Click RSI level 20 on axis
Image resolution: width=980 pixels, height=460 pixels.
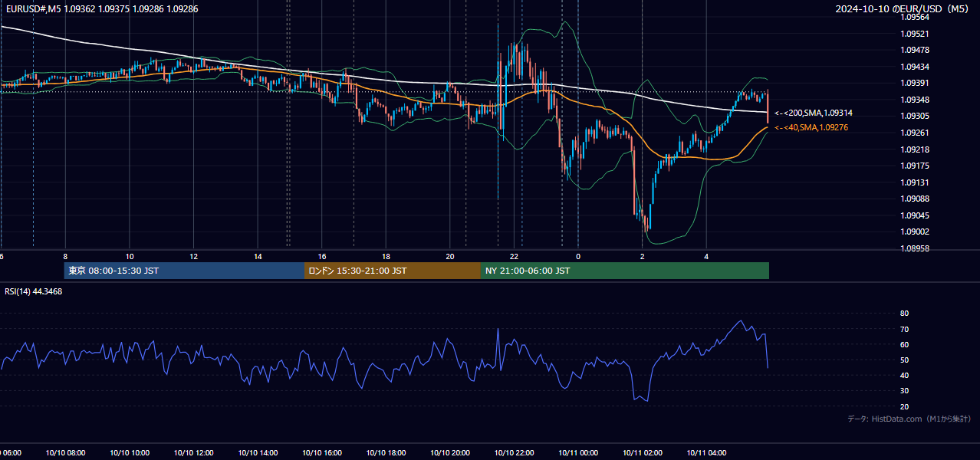(x=904, y=406)
